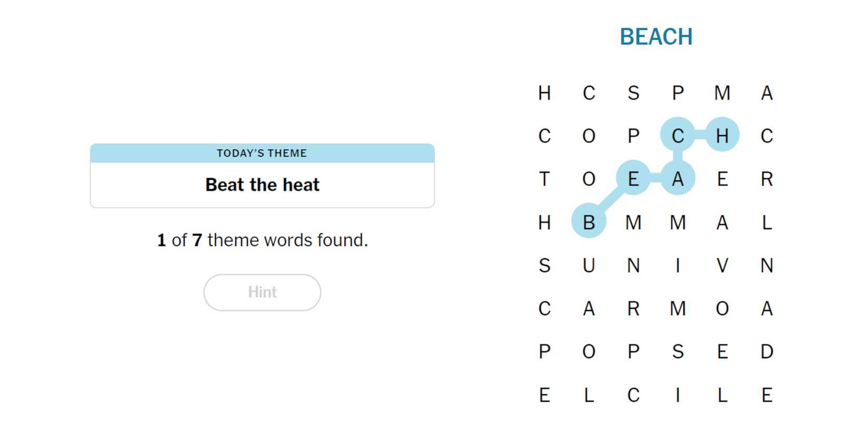Viewport: 868px width, 434px height.
Task: Select the I between N and V
Action: pyautogui.click(x=678, y=265)
